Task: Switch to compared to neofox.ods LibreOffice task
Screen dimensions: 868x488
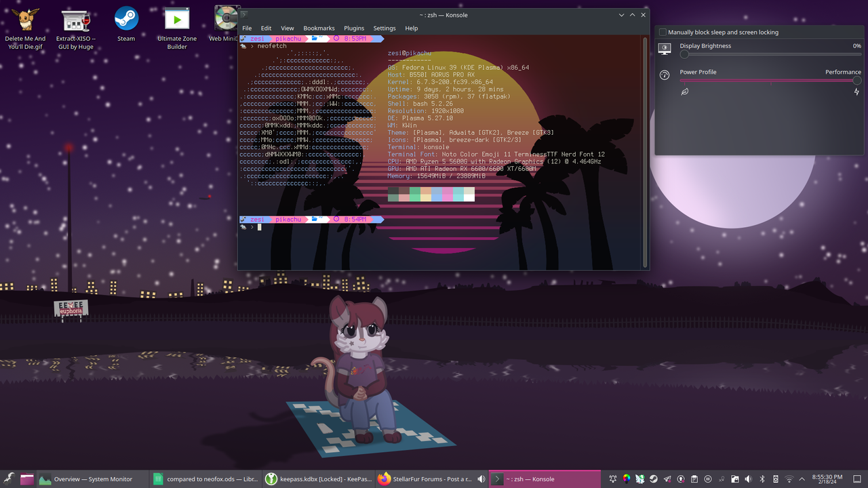Action: 205,479
